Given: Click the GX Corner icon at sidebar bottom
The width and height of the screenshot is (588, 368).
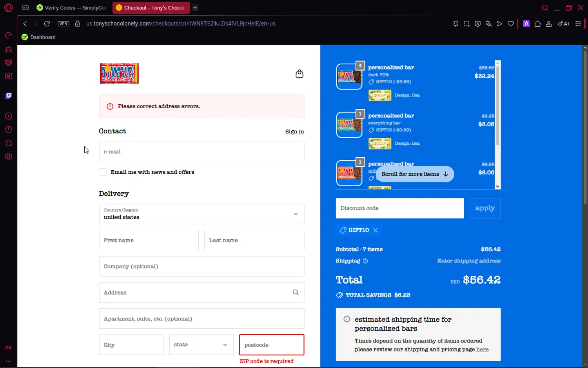Looking at the screenshot, I should tap(9, 348).
